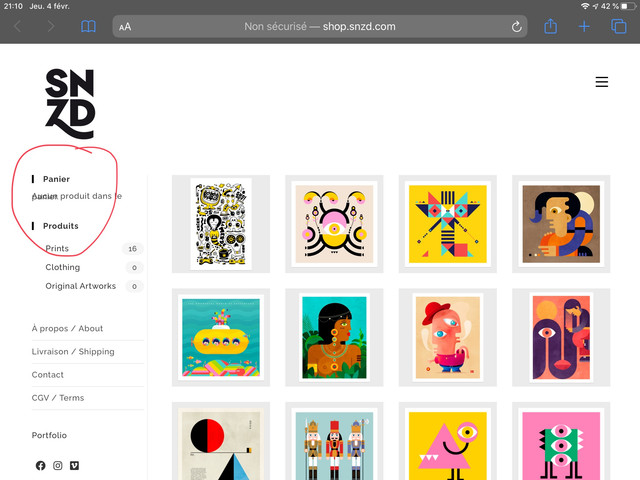Viewport: 640px width, 480px height.
Task: Open the pink triangle monster print
Action: pos(448,441)
